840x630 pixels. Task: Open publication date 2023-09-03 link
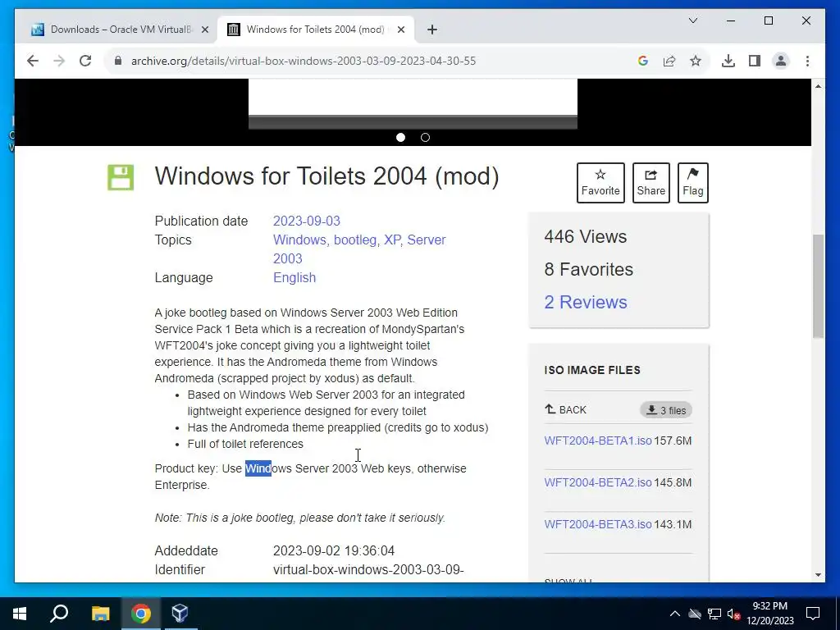click(307, 221)
